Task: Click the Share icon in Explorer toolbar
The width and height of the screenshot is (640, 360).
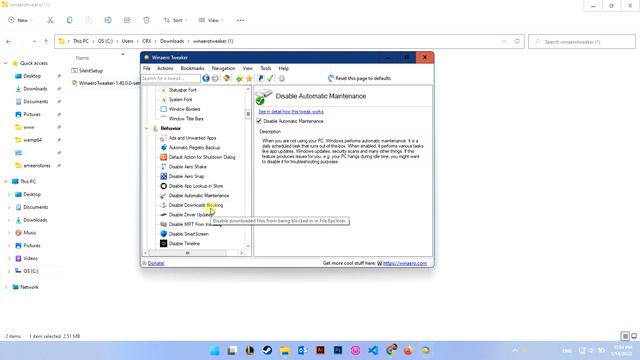Action: pyautogui.click(x=127, y=20)
